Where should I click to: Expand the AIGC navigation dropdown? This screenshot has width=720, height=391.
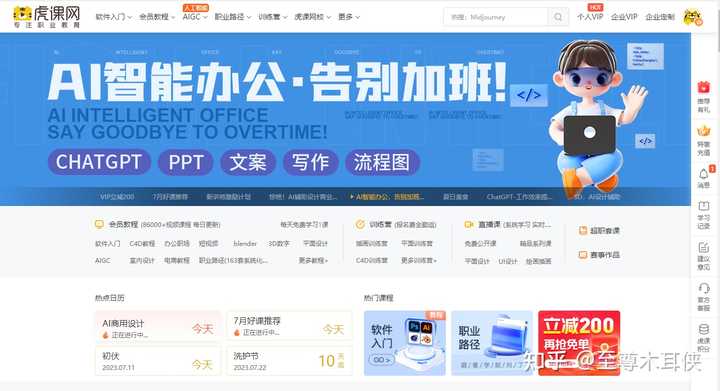195,17
